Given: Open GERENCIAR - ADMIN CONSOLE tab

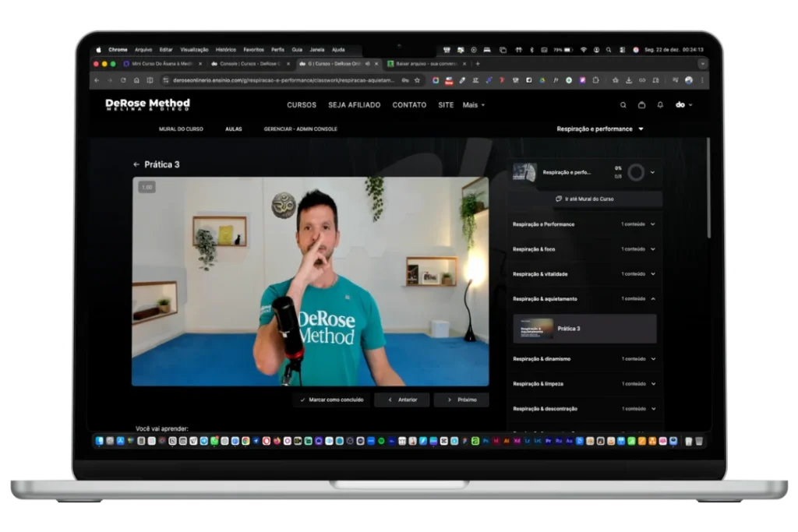Looking at the screenshot, I should (300, 129).
